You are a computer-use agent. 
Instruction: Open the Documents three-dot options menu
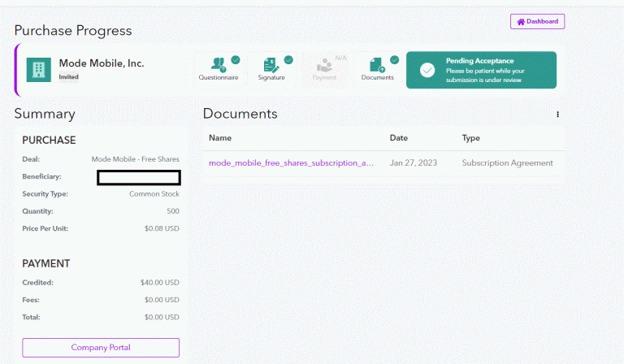point(557,115)
